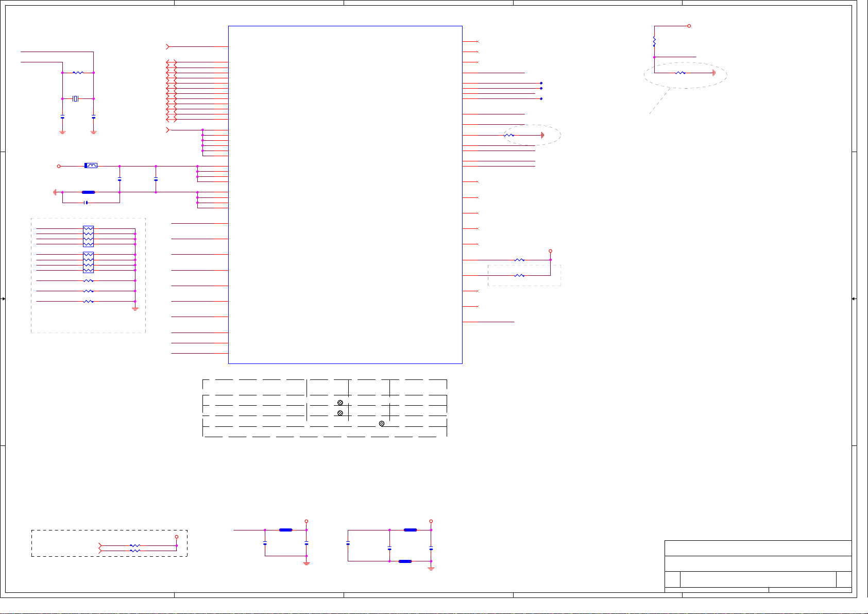Click the power terminal circle left of the inductor
This screenshot has width=868, height=614.
pos(59,166)
